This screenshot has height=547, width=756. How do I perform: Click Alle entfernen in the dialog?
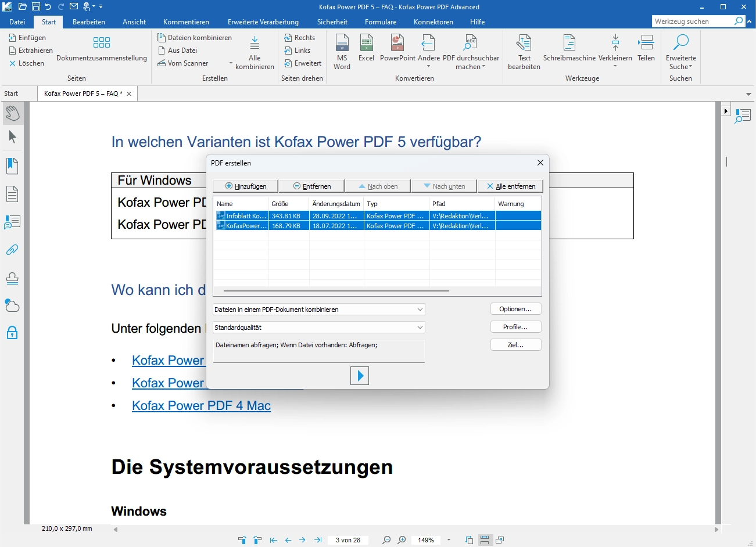pos(511,186)
